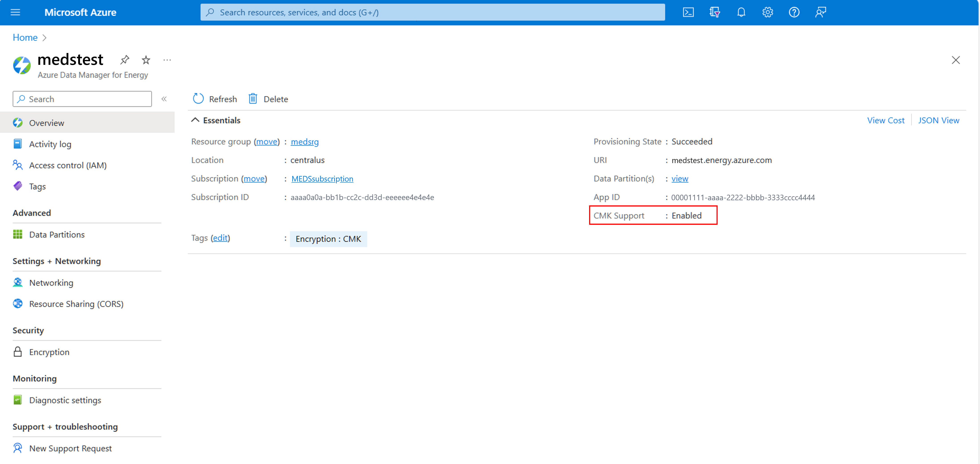This screenshot has width=980, height=464.
Task: Open Cloud Shell from the top bar
Action: pos(688,12)
